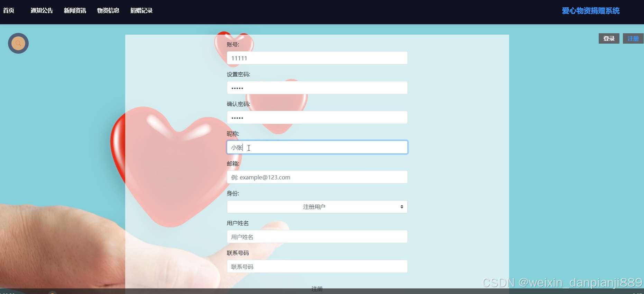Focus the 设置密码 field

pos(317,88)
